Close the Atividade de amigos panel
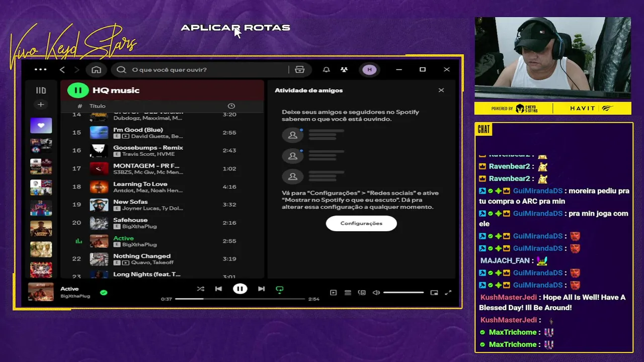Screen dimensions: 644x362 pos(441,90)
